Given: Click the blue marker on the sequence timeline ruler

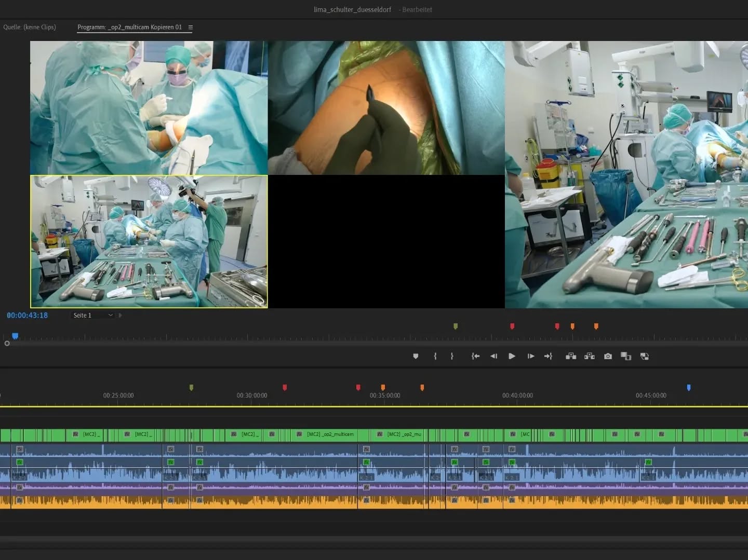Looking at the screenshot, I should (x=689, y=388).
